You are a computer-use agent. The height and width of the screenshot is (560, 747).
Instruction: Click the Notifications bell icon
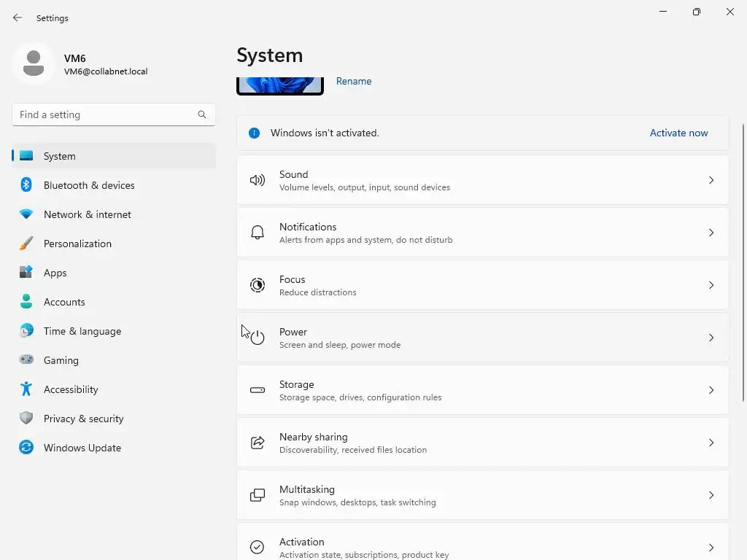[x=258, y=233]
